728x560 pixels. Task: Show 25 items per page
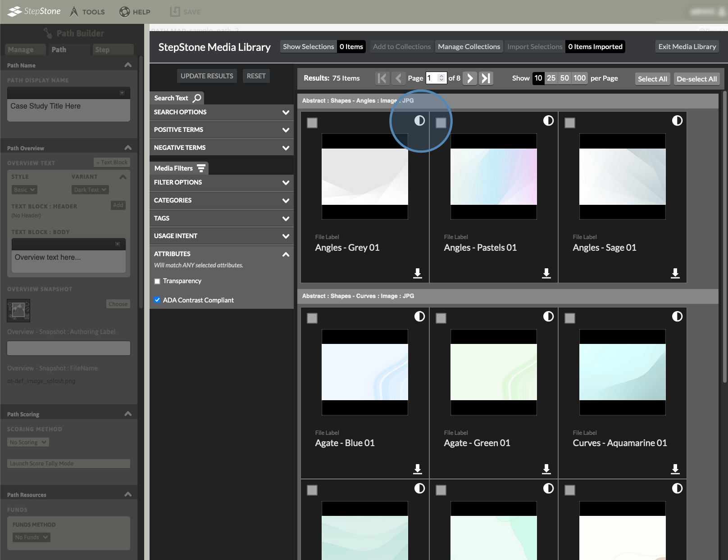[551, 78]
